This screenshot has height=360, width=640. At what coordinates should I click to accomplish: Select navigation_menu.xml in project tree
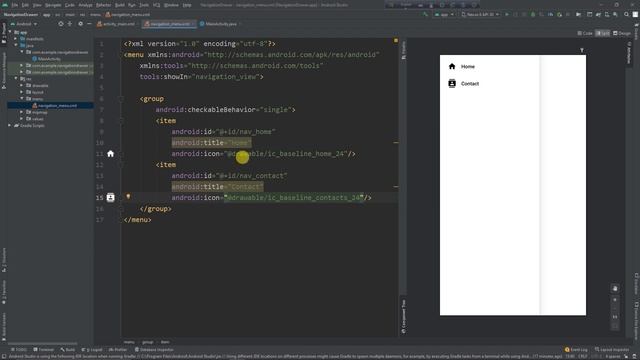(55, 105)
